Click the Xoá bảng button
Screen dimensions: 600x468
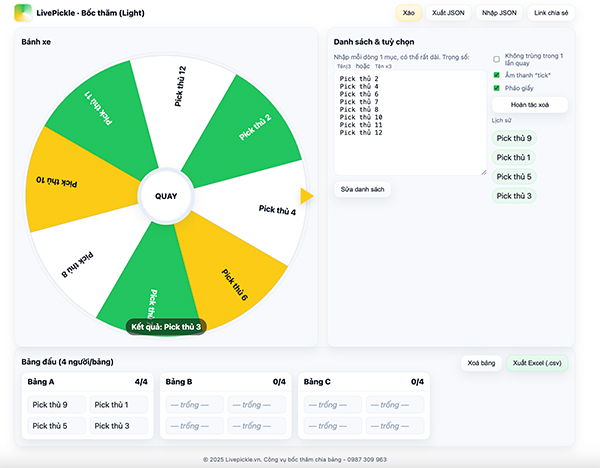480,364
